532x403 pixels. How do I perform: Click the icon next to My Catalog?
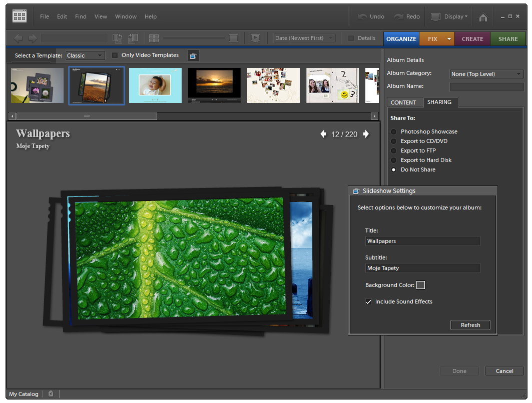click(x=51, y=394)
